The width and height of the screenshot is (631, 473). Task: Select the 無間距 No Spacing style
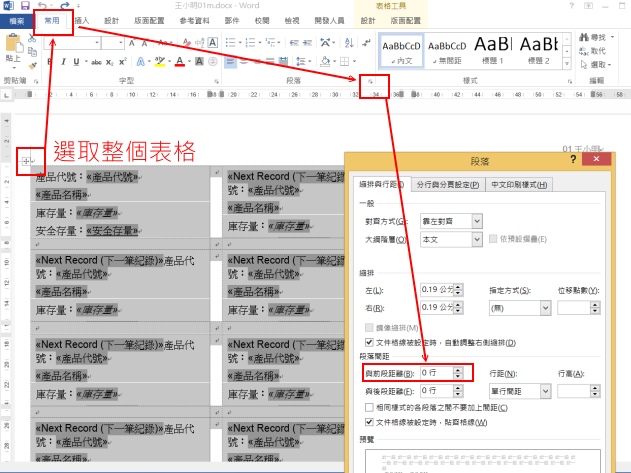click(x=447, y=51)
